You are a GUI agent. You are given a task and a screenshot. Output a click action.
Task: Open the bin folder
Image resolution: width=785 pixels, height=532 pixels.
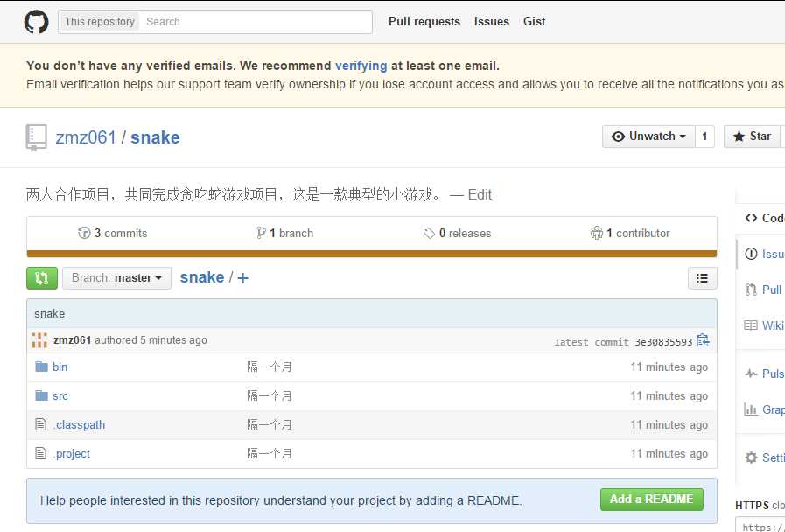(60, 367)
